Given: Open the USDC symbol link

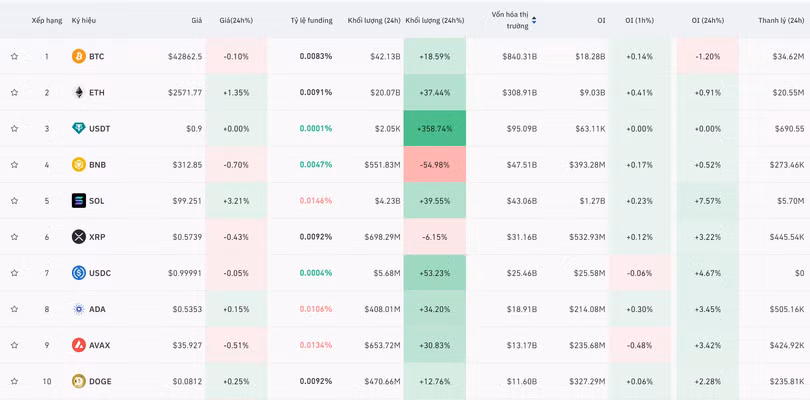Looking at the screenshot, I should click(100, 273).
